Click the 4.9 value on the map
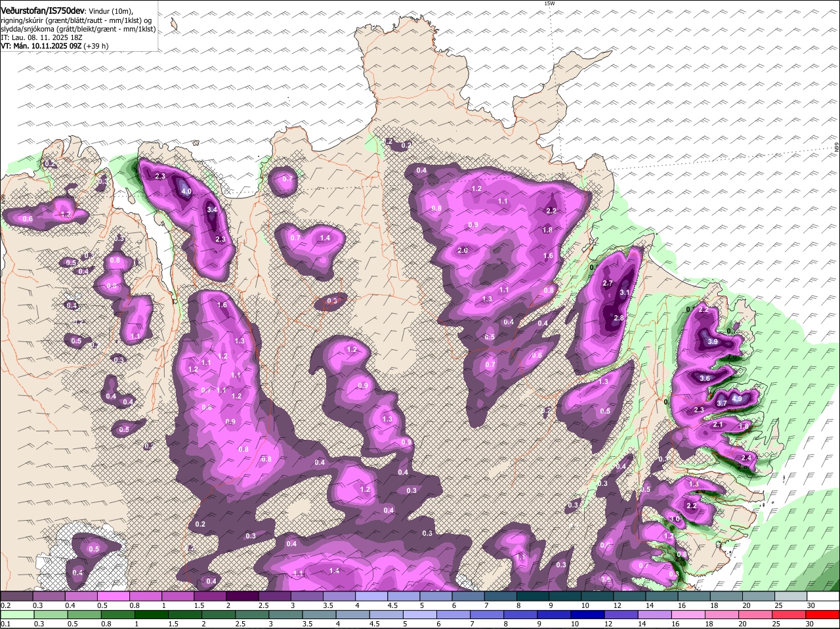Viewport: 840px width, 629px height. pyautogui.click(x=736, y=399)
